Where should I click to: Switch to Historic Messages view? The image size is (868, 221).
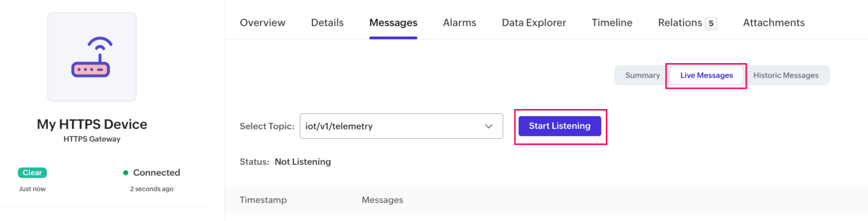click(x=785, y=75)
